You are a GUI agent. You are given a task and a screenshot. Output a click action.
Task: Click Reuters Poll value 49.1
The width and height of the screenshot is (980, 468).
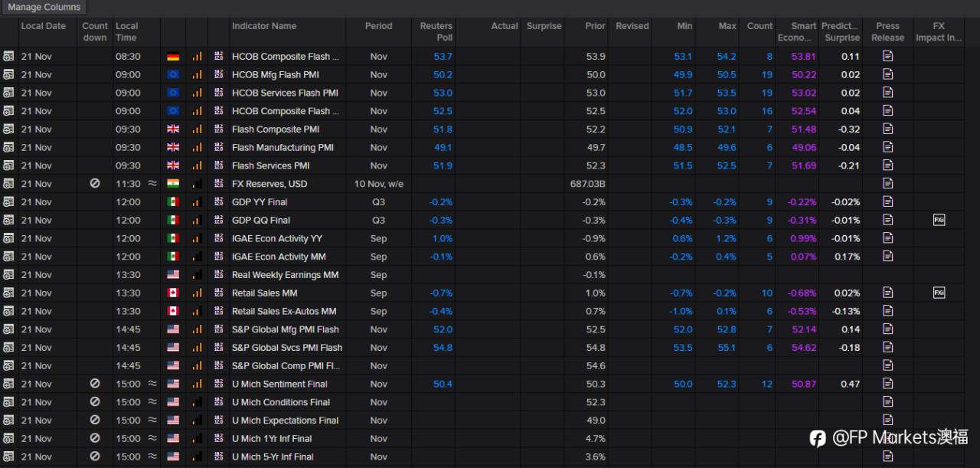(x=443, y=147)
